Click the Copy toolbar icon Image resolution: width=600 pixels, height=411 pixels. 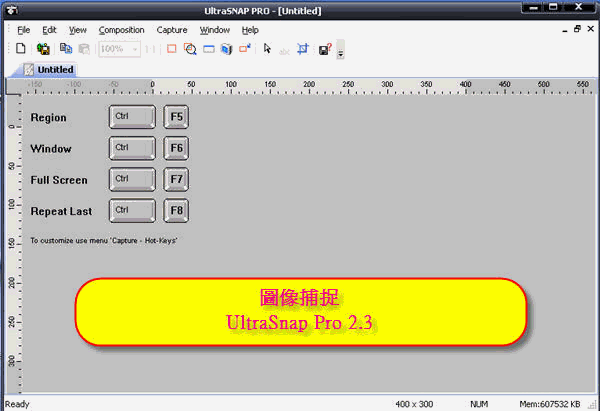pos(66,48)
